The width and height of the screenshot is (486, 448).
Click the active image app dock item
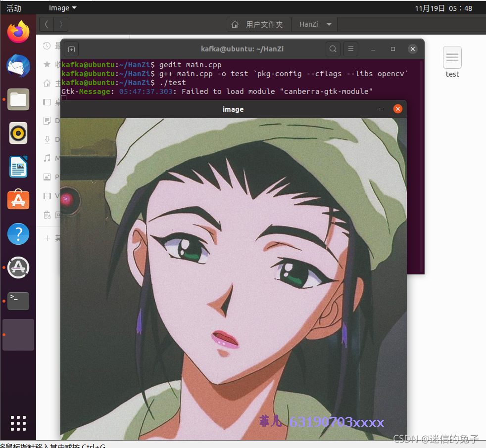[18, 335]
